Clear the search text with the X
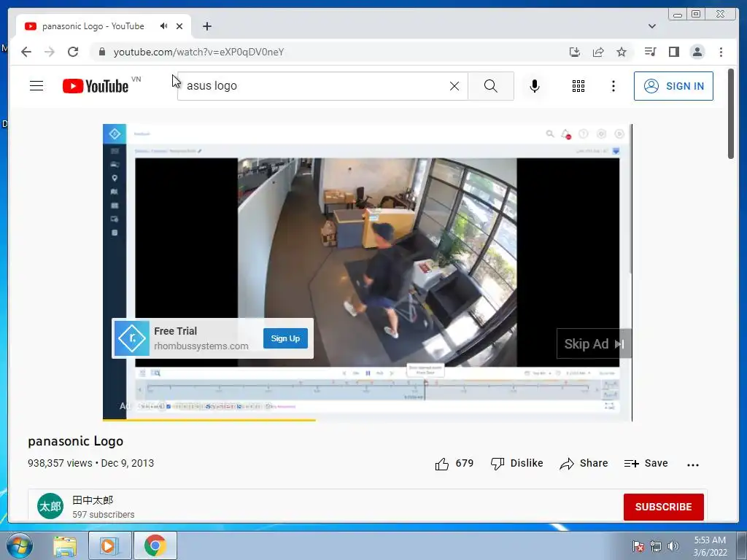This screenshot has height=560, width=747. [x=454, y=86]
